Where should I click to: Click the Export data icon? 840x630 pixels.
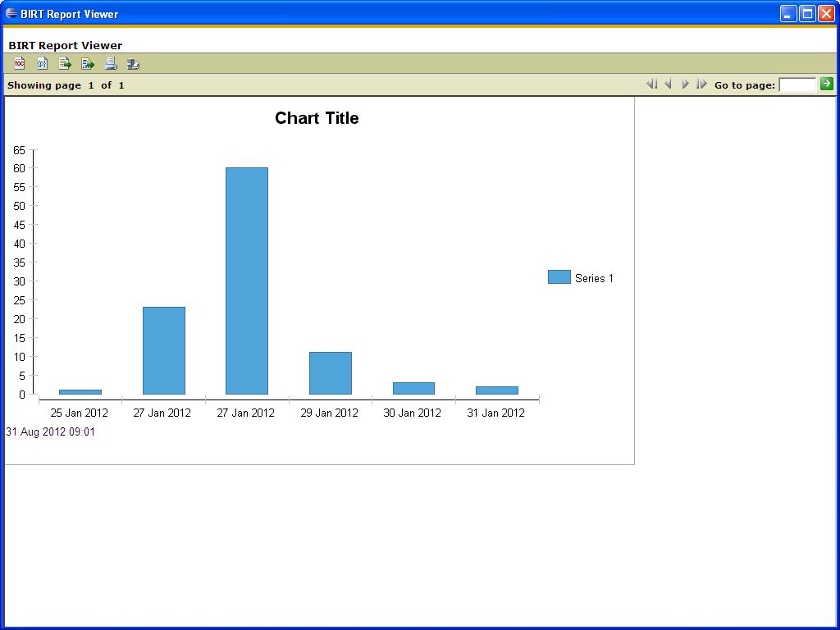tap(65, 63)
